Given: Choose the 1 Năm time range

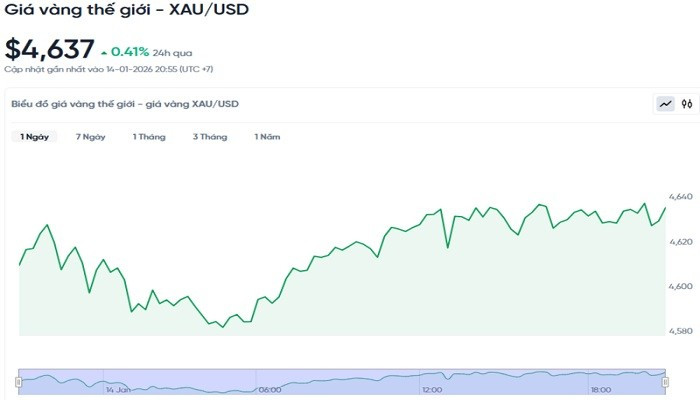Looking at the screenshot, I should (x=267, y=136).
